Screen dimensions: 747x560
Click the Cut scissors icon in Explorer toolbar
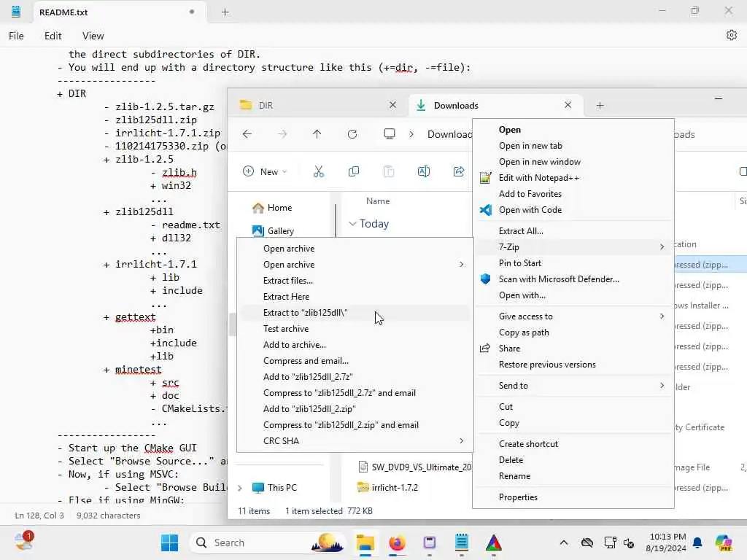(x=319, y=172)
